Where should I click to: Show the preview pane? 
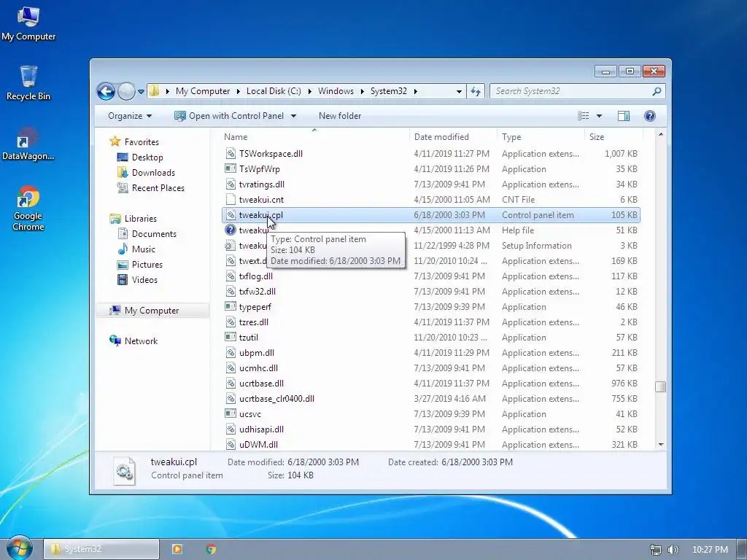(x=624, y=116)
